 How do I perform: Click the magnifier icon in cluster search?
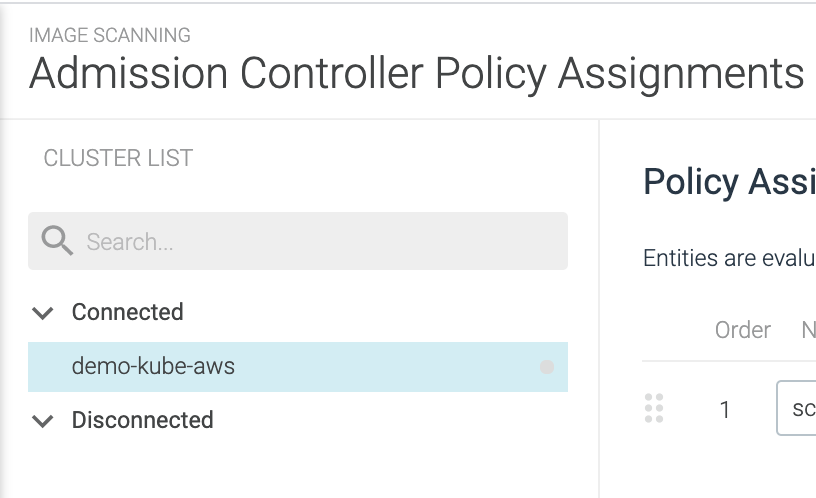tap(57, 241)
